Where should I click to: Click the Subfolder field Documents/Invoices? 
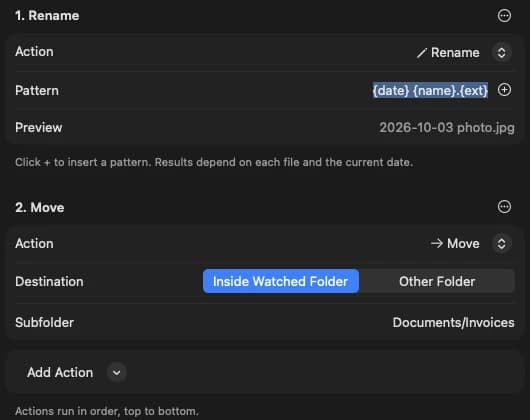tap(453, 323)
